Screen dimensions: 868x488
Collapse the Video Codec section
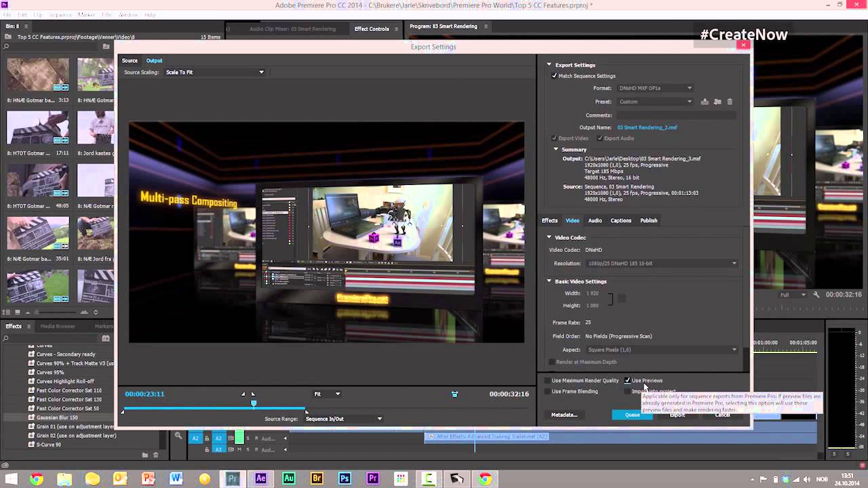coord(549,237)
